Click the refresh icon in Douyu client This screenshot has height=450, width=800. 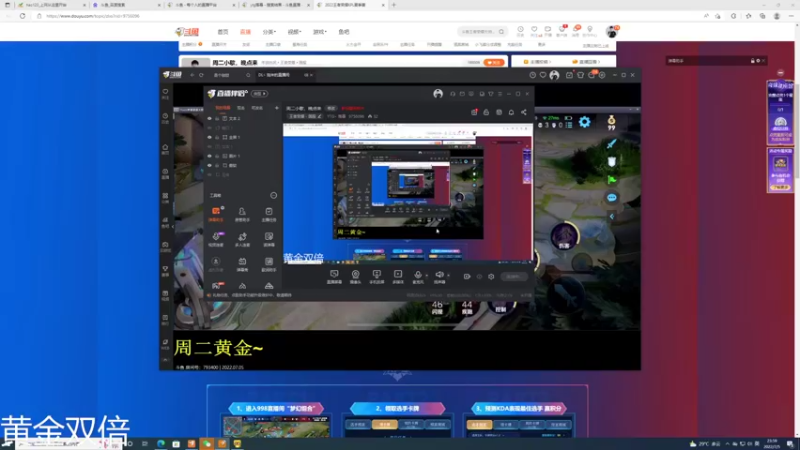point(202,75)
